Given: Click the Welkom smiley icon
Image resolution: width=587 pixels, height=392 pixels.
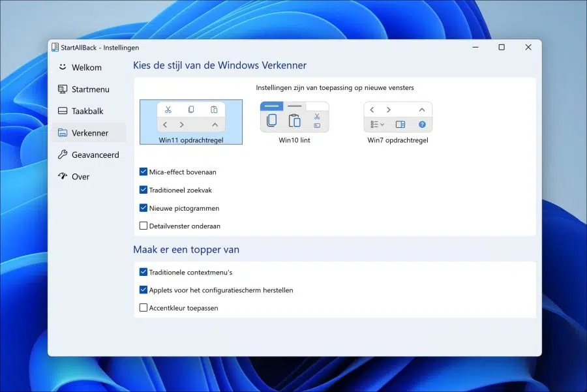Looking at the screenshot, I should (x=63, y=67).
